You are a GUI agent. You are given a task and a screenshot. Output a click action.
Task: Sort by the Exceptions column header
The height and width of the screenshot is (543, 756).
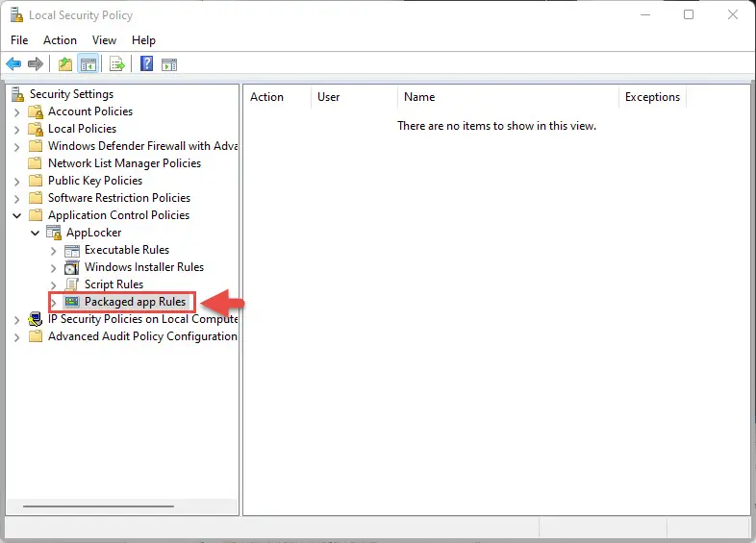(652, 97)
